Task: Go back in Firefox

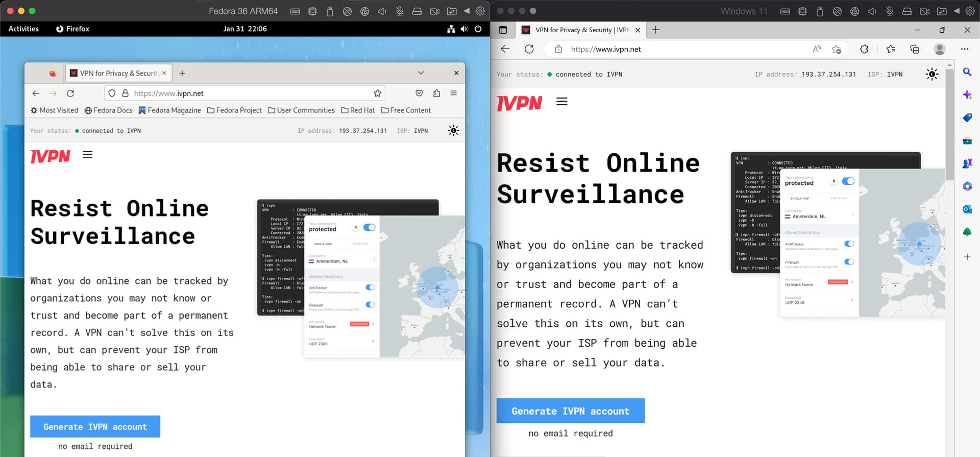Action: click(x=36, y=93)
